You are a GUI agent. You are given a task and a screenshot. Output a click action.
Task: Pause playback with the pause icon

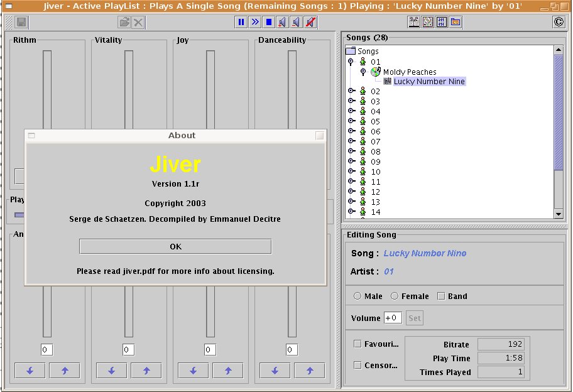241,23
